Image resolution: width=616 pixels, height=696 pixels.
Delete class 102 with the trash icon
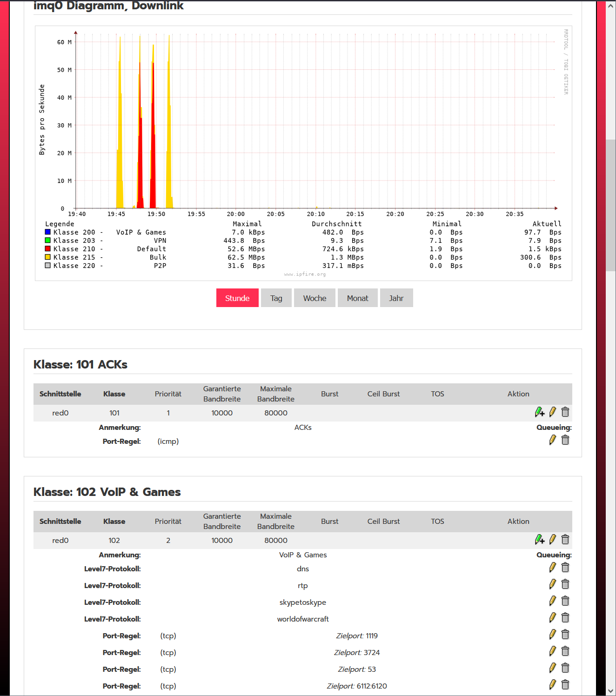(x=565, y=539)
